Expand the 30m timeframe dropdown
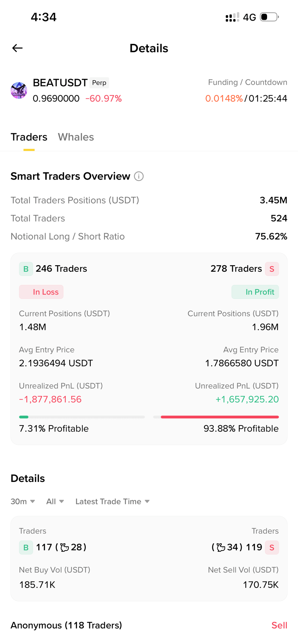The width and height of the screenshot is (298, 644). click(23, 501)
